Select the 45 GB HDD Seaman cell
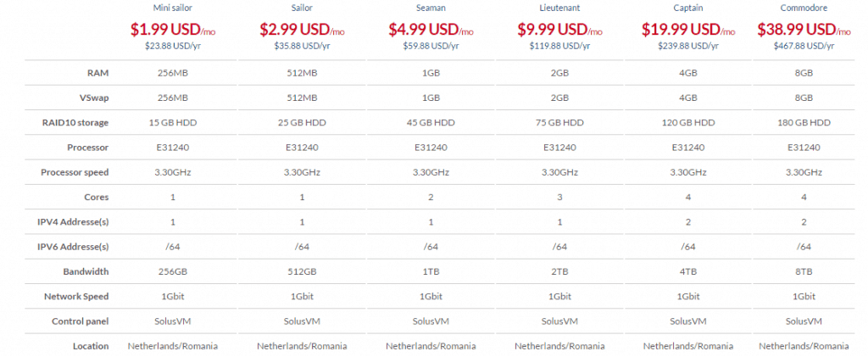Image resolution: width=868 pixels, height=357 pixels. (431, 122)
